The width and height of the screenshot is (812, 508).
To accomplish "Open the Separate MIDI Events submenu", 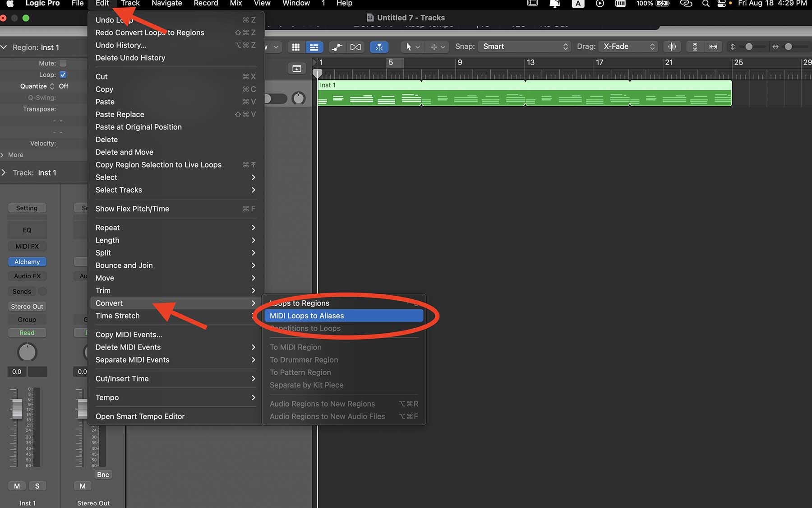I will pos(175,360).
